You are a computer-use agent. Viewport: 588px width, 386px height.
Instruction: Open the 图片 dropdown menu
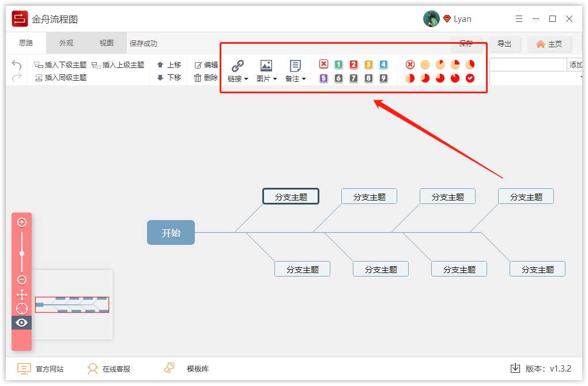[275, 79]
